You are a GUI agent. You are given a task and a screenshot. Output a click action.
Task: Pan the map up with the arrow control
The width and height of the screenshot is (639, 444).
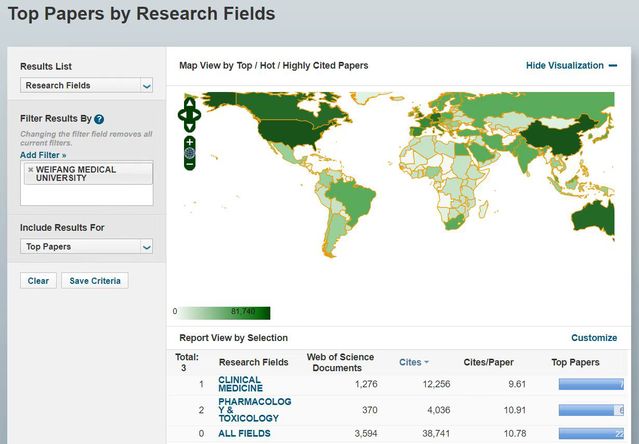190,104
